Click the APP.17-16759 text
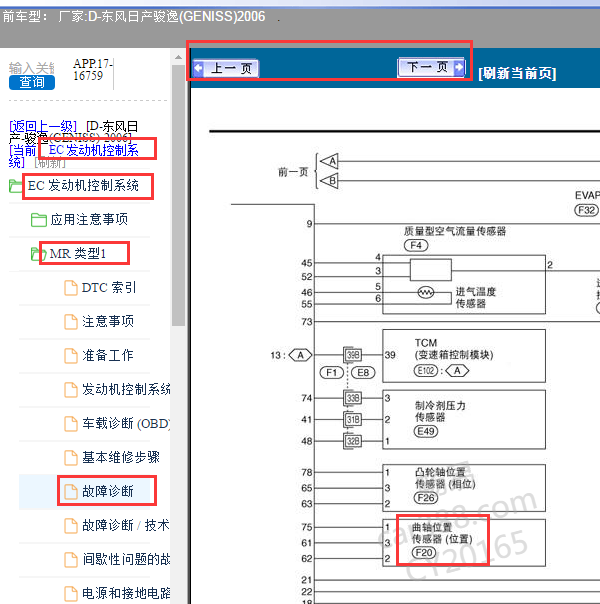Image resolution: width=600 pixels, height=604 pixels. 93,69
